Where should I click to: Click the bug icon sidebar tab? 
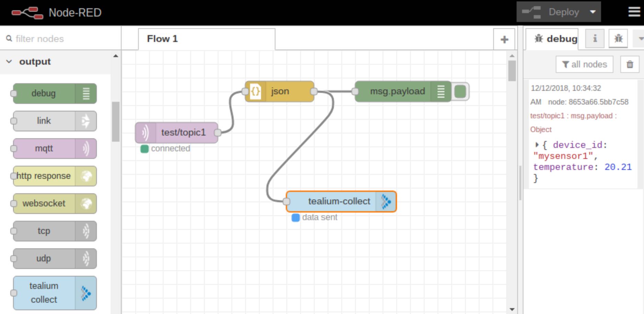(x=618, y=38)
